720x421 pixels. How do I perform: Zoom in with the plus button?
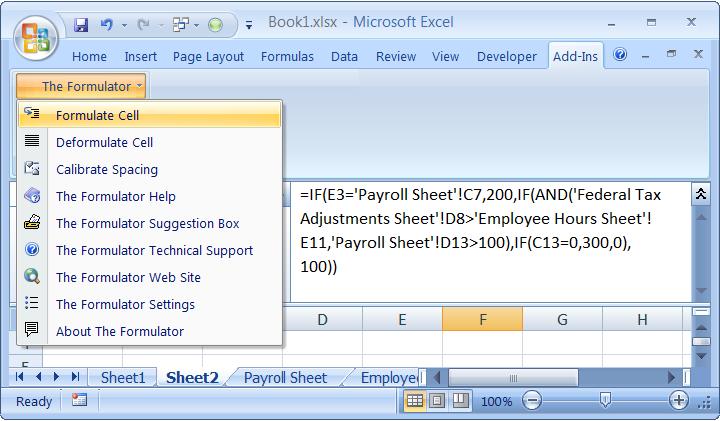coord(678,401)
